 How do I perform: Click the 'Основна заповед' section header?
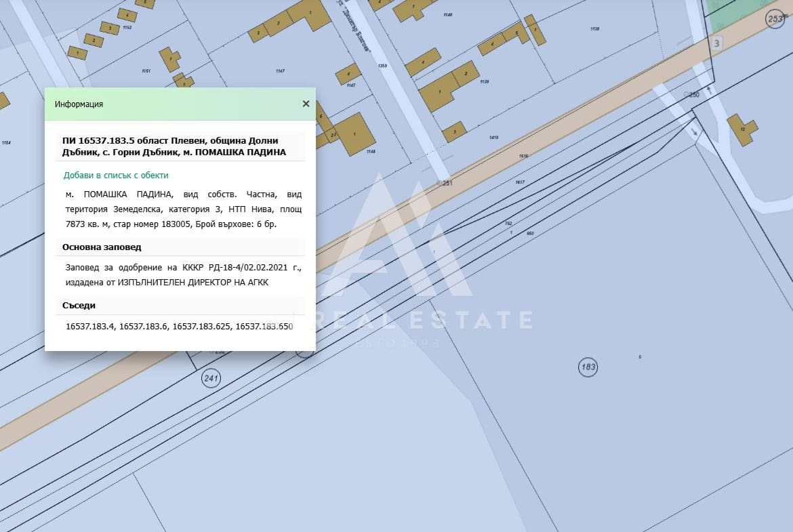[x=102, y=247]
